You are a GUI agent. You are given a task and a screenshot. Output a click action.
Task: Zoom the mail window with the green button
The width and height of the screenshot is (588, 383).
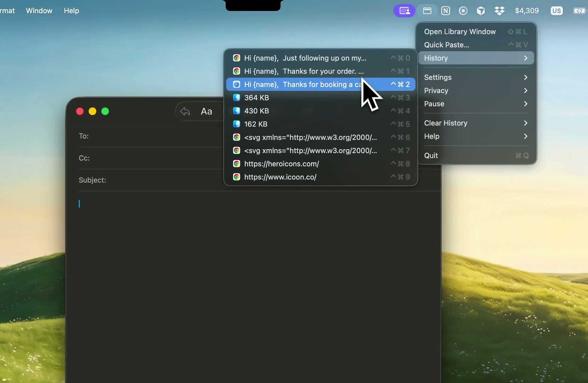[x=105, y=111]
